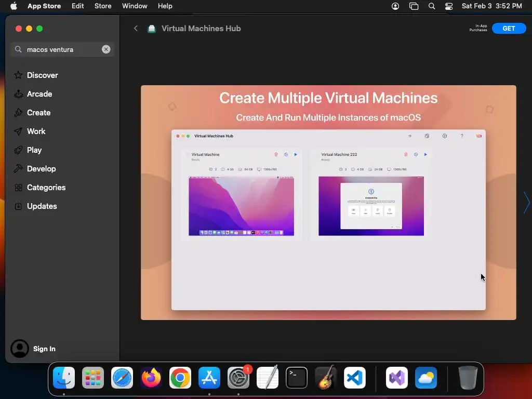Viewport: 532px width, 399px height.
Task: Open the Trash from the Dock
Action: click(468, 378)
